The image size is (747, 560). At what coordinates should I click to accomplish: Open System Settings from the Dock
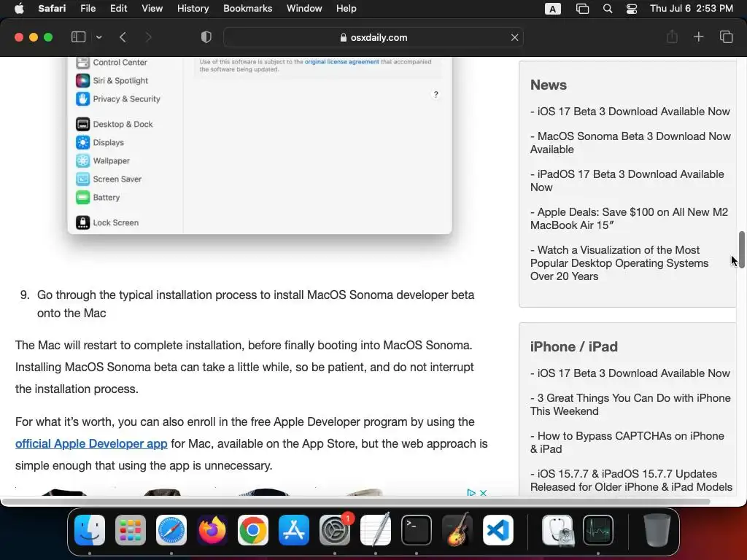tap(334, 529)
